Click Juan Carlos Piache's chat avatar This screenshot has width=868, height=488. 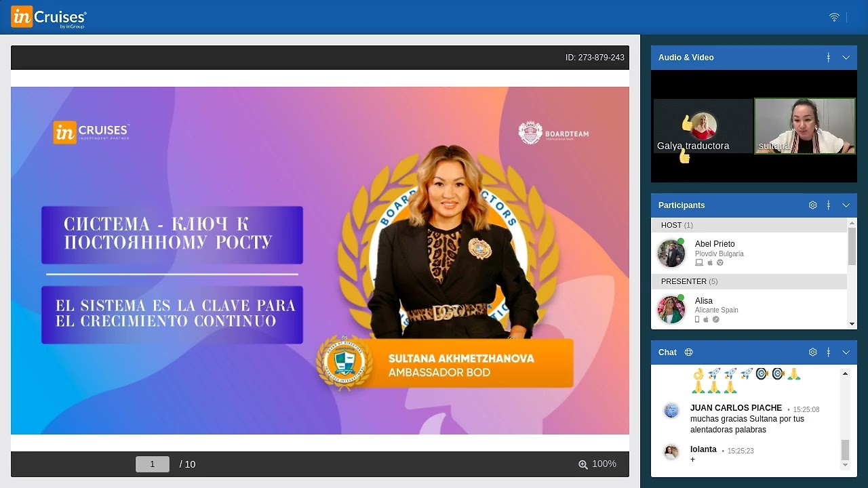coord(671,411)
